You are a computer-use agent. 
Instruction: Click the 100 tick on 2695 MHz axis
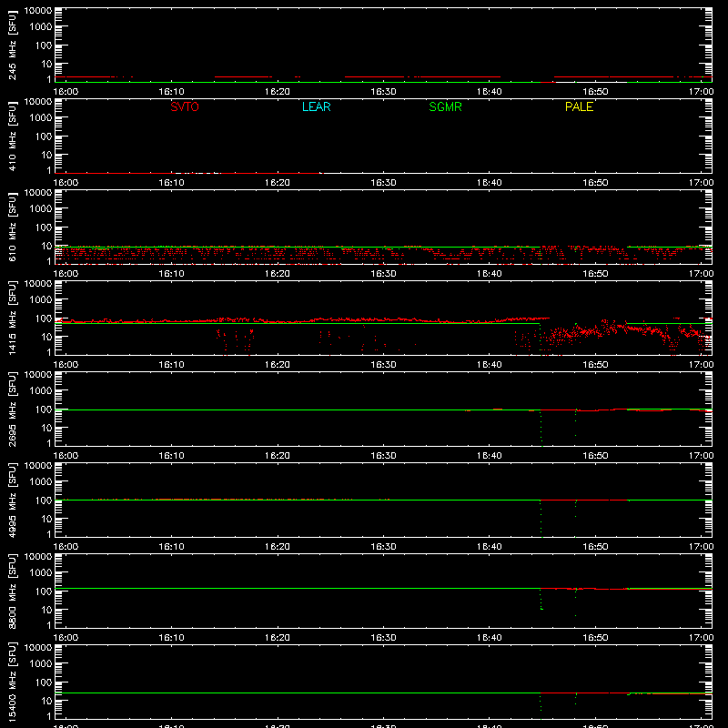pos(44,409)
